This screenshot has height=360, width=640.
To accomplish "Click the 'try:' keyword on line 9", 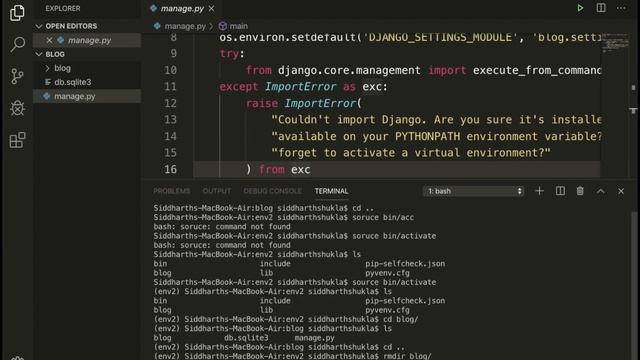I will click(x=232, y=53).
